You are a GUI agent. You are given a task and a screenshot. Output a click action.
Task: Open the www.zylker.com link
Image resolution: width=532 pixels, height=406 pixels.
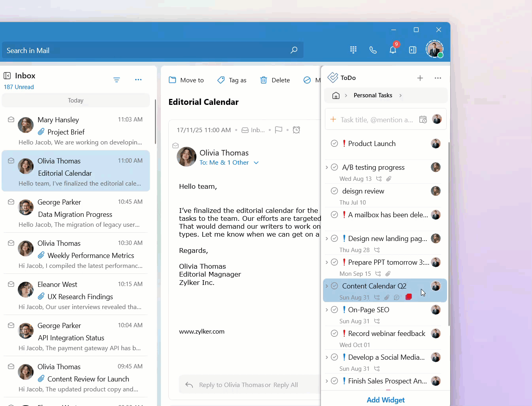(202, 332)
